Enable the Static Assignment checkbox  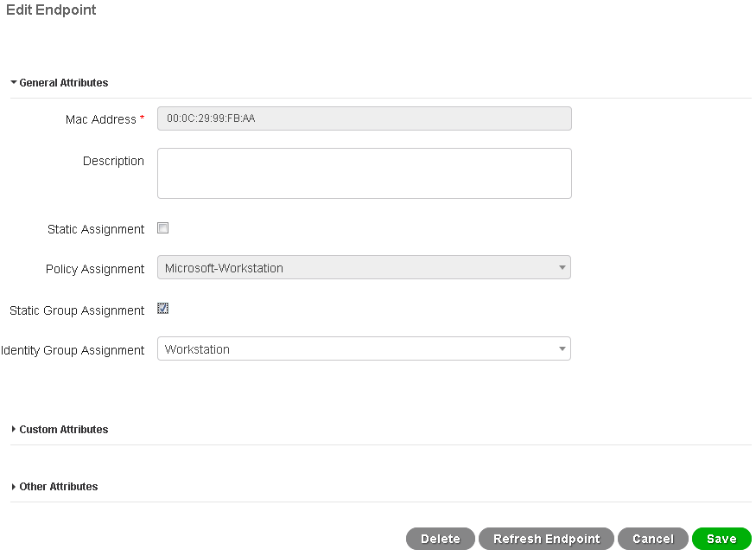click(x=162, y=228)
